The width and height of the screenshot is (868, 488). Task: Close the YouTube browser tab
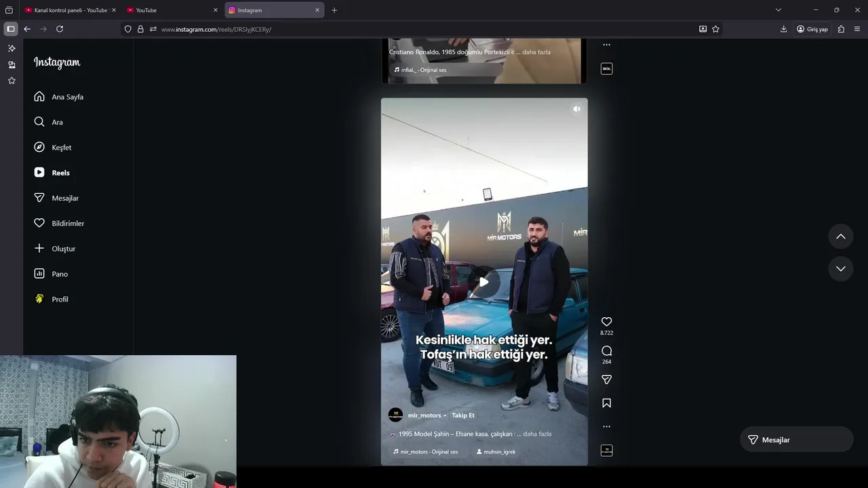tap(216, 10)
